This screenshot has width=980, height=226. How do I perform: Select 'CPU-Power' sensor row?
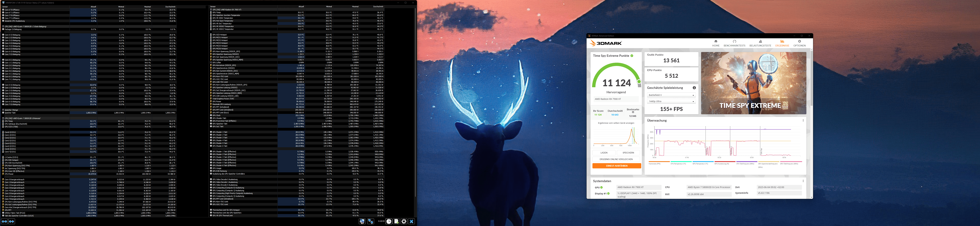(89, 174)
